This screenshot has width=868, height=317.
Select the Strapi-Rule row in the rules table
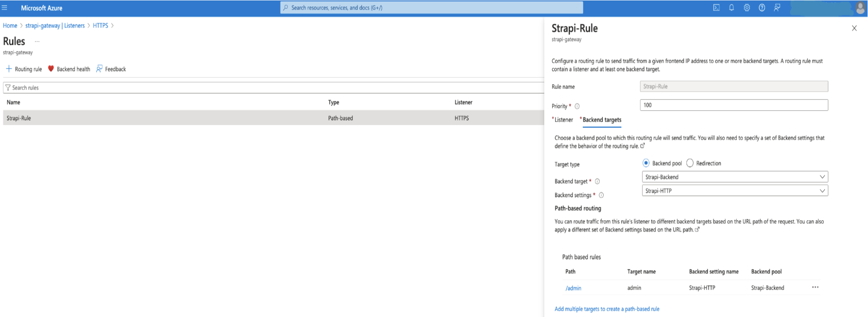[274, 118]
